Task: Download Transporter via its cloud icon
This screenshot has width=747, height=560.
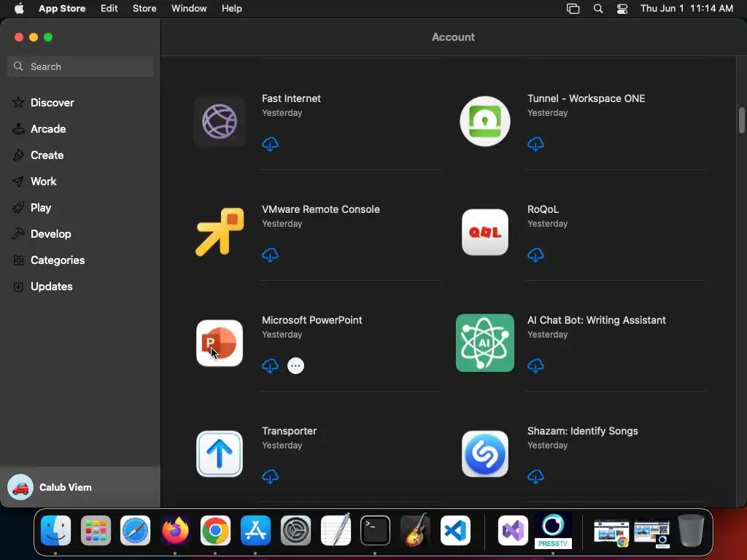Action: click(270, 476)
